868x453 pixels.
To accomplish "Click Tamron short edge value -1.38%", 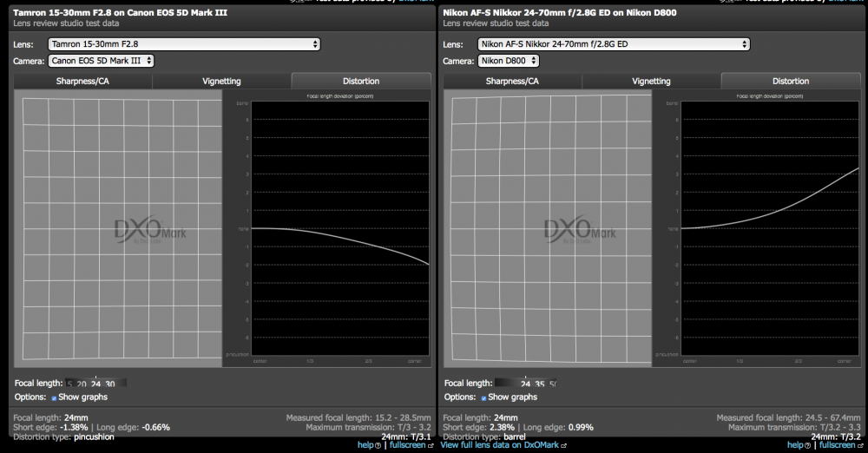I will point(74,428).
